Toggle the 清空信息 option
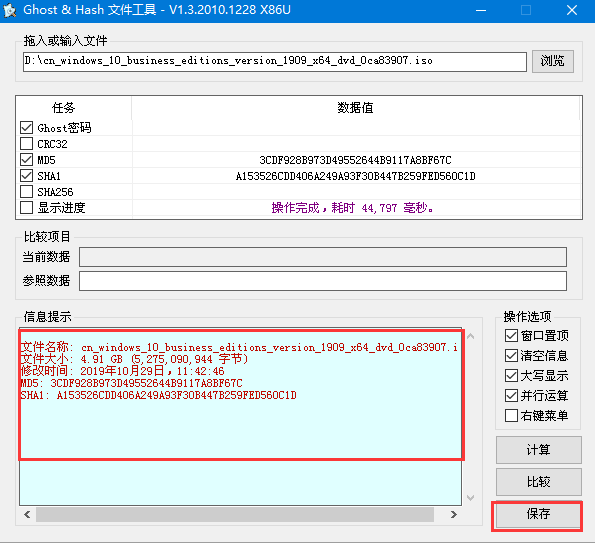Screen dimensions: 595x543 511,356
